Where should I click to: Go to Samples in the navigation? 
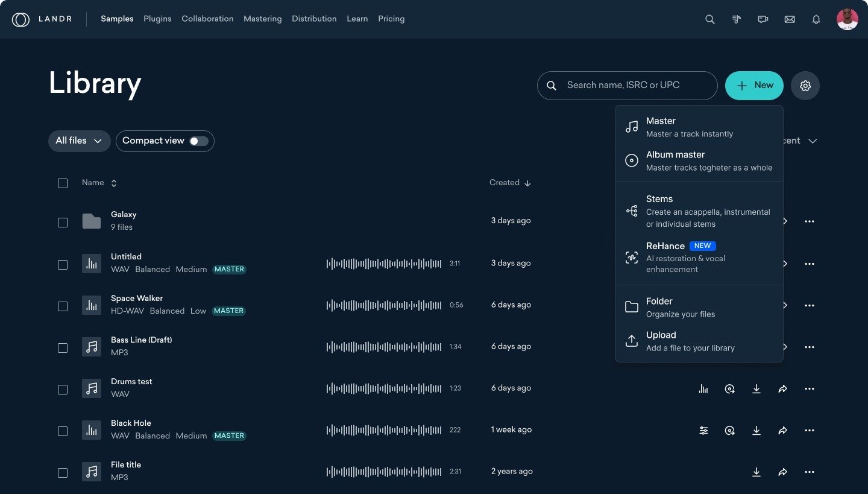tap(117, 19)
